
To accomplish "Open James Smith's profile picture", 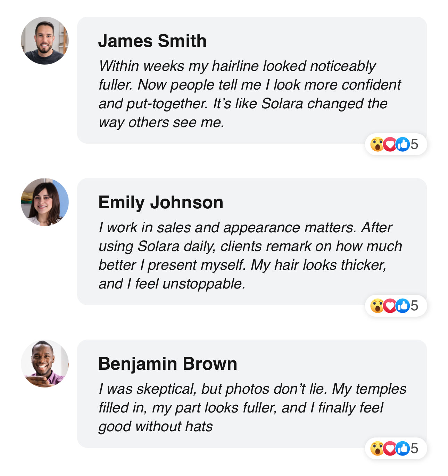I will [45, 41].
